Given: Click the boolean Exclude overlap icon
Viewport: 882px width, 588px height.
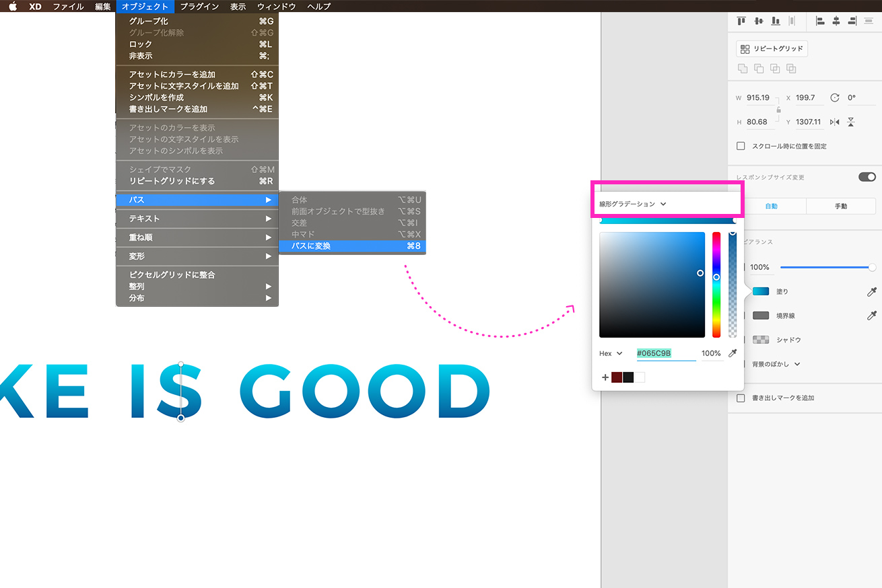Looking at the screenshot, I should 791,69.
